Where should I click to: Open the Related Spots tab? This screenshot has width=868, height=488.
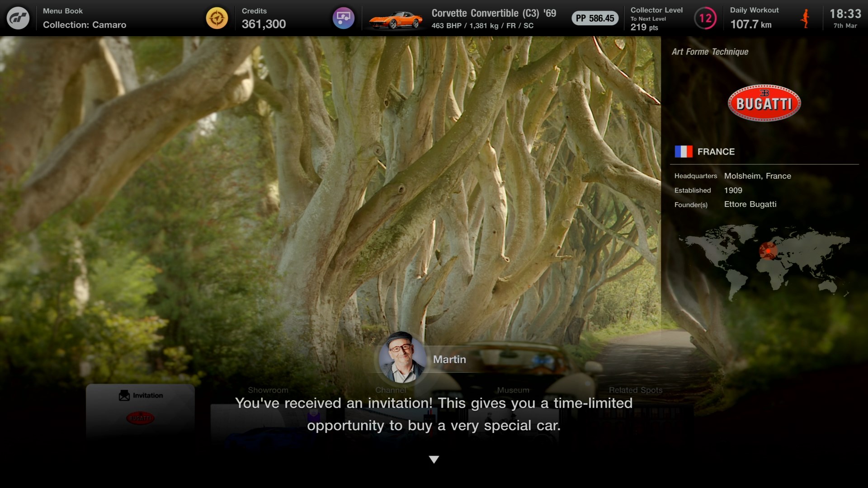(x=636, y=390)
